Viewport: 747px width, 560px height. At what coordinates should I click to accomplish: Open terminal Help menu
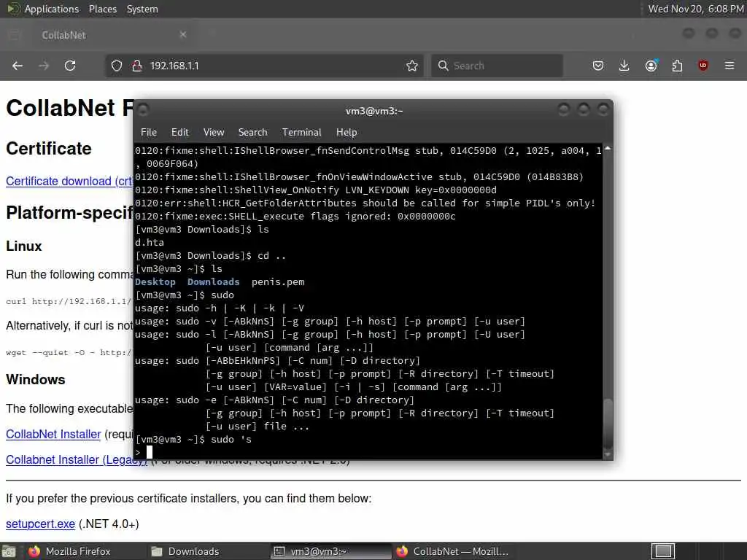point(347,133)
